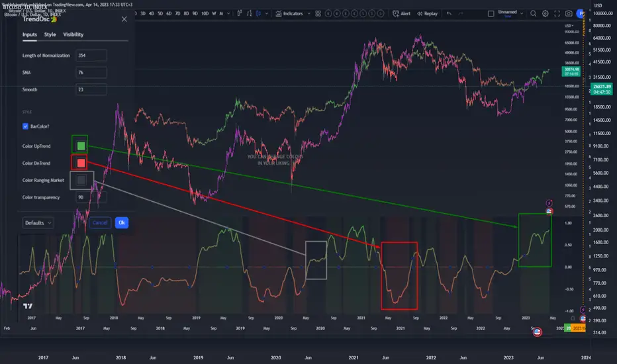Select the 3D timeframe
Viewport: 617px width, 364px height.
143,14
